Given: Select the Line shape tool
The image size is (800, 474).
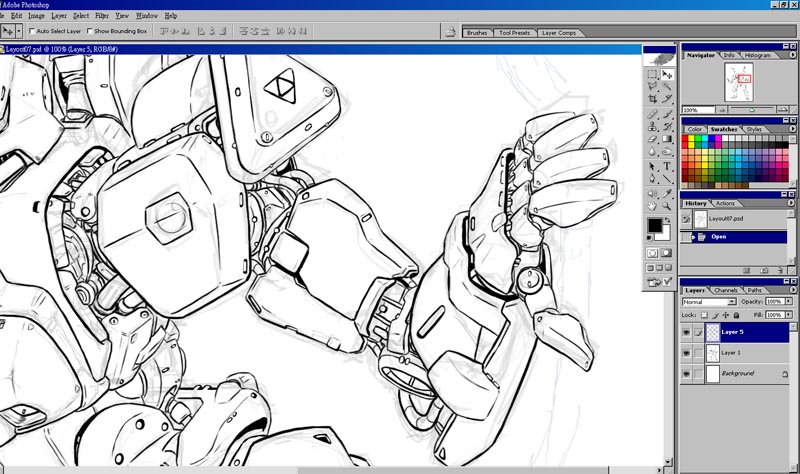Looking at the screenshot, I should 667,179.
